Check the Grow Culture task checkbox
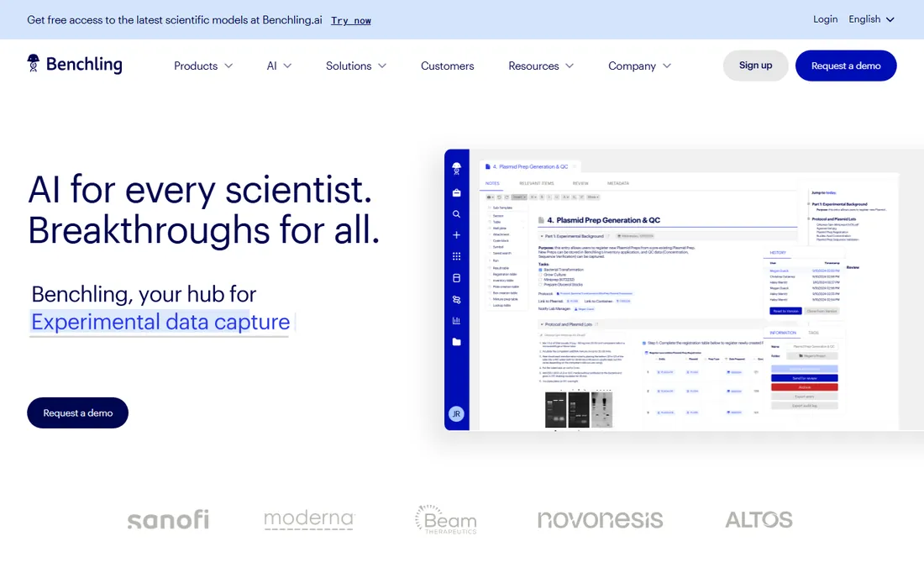924x578 pixels. 540,275
